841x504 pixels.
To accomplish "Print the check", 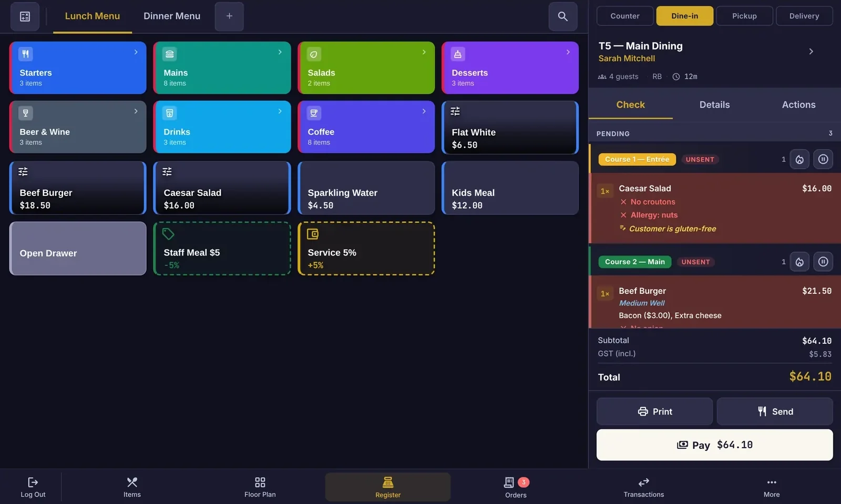I will click(x=654, y=412).
